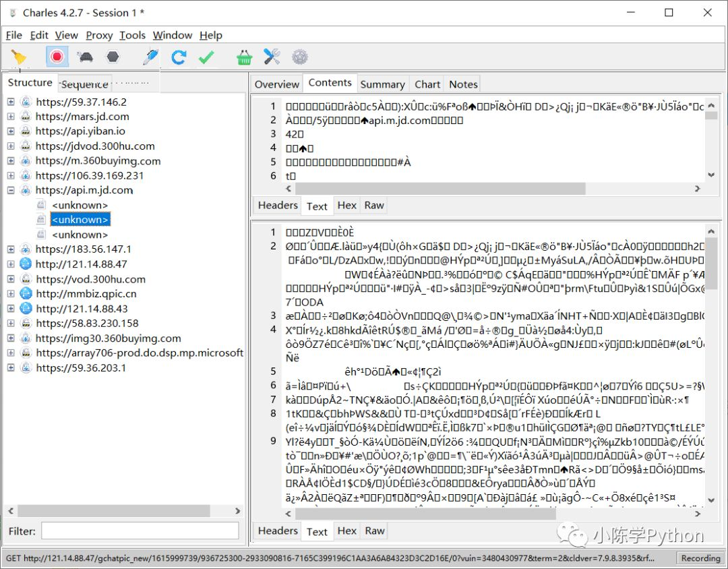Open the response pane Hex tab
Image resolution: width=728 pixels, height=569 pixels.
coord(347,531)
